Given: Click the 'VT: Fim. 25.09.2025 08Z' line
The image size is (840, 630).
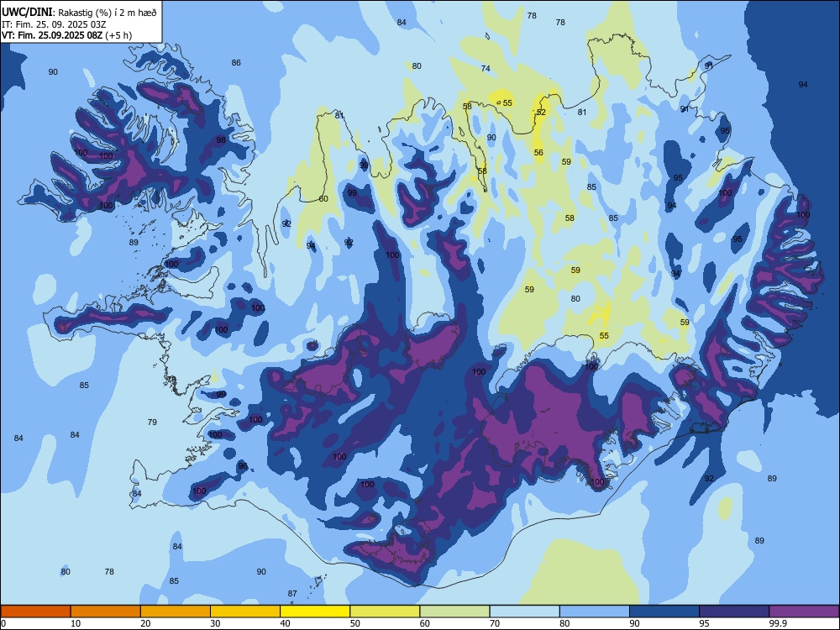Looking at the screenshot, I should 52,35.
